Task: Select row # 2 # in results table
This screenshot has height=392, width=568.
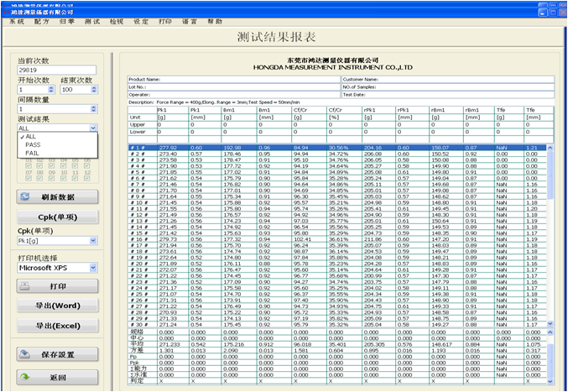Action: (x=137, y=154)
